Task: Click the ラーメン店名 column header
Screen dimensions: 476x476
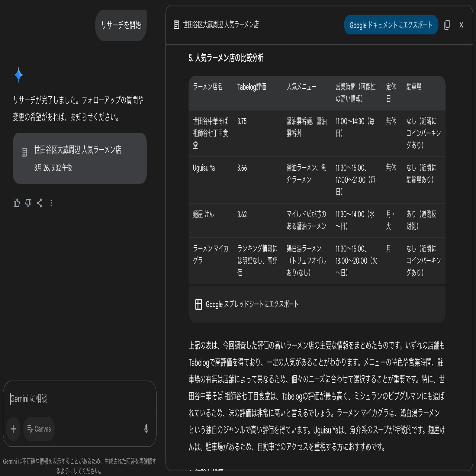Action: [208, 87]
